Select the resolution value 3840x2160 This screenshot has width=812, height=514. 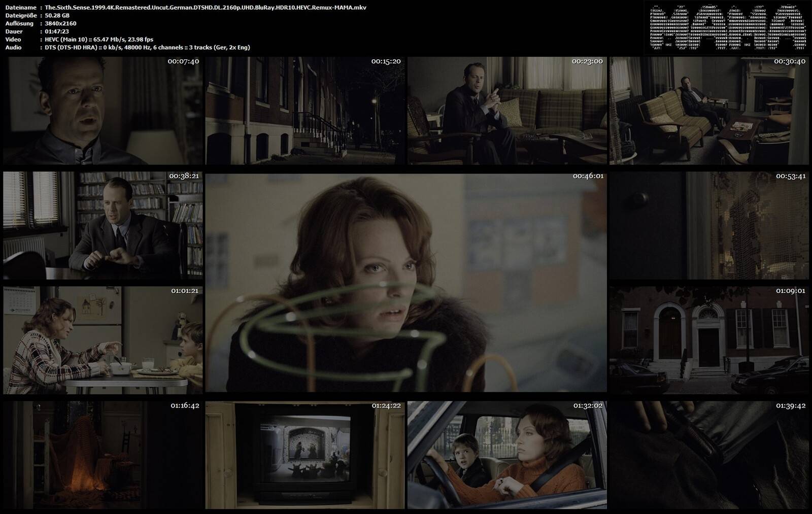pos(61,24)
